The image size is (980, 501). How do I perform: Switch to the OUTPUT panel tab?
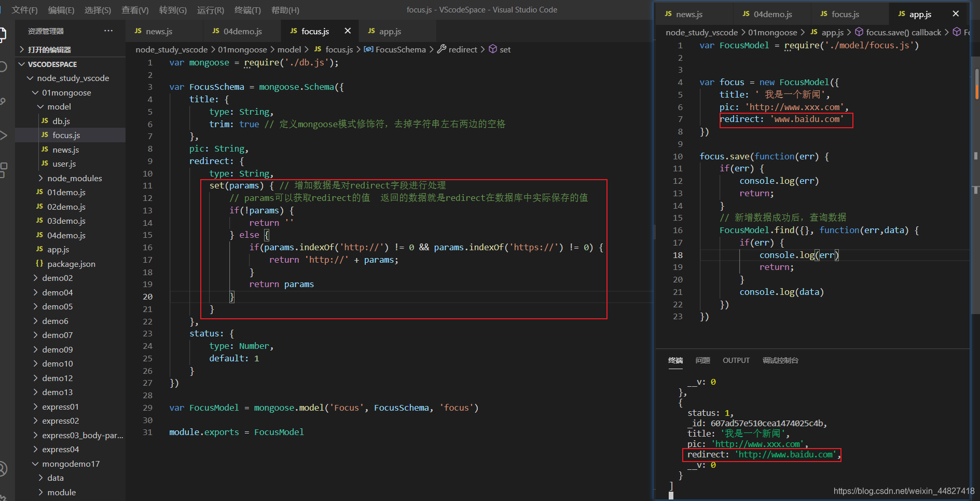(736, 360)
